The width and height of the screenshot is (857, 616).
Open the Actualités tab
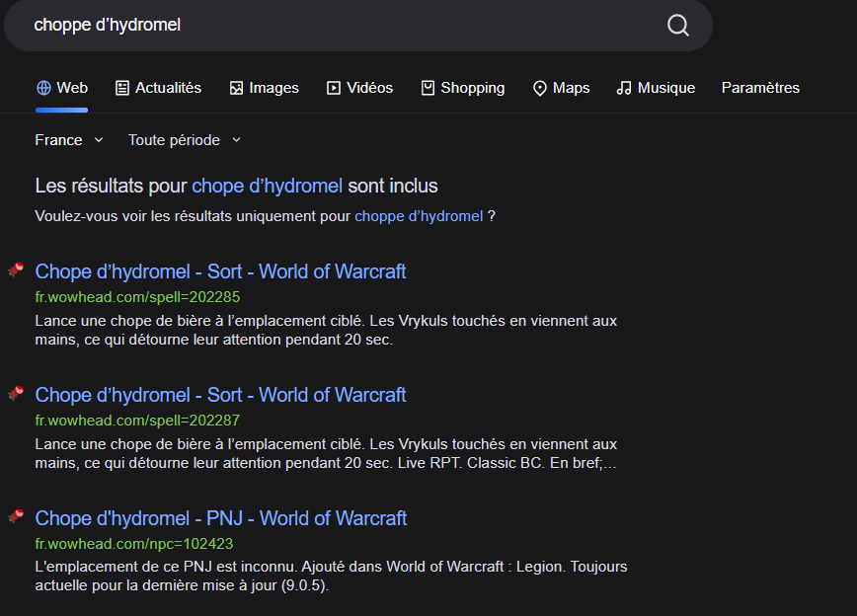(x=159, y=88)
